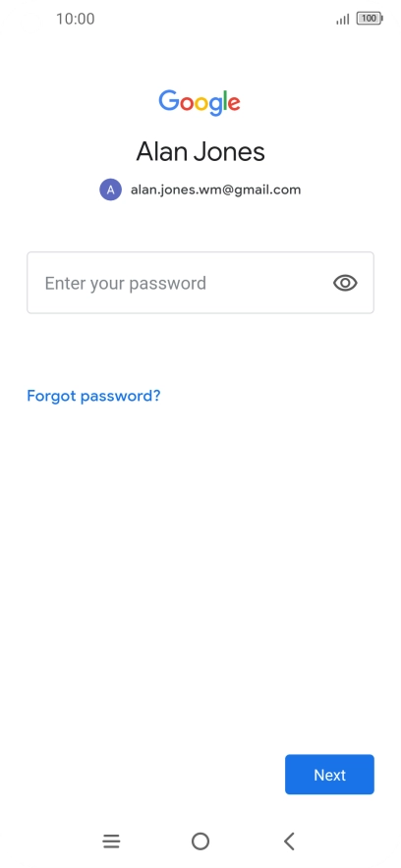The image size is (401, 868).
Task: Choose the blue Forgot password? text
Action: (93, 396)
